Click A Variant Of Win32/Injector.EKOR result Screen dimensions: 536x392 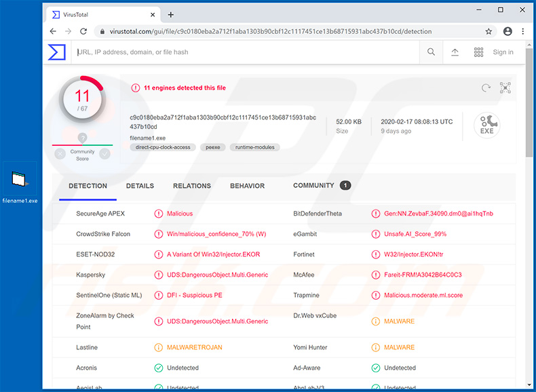[x=213, y=254]
